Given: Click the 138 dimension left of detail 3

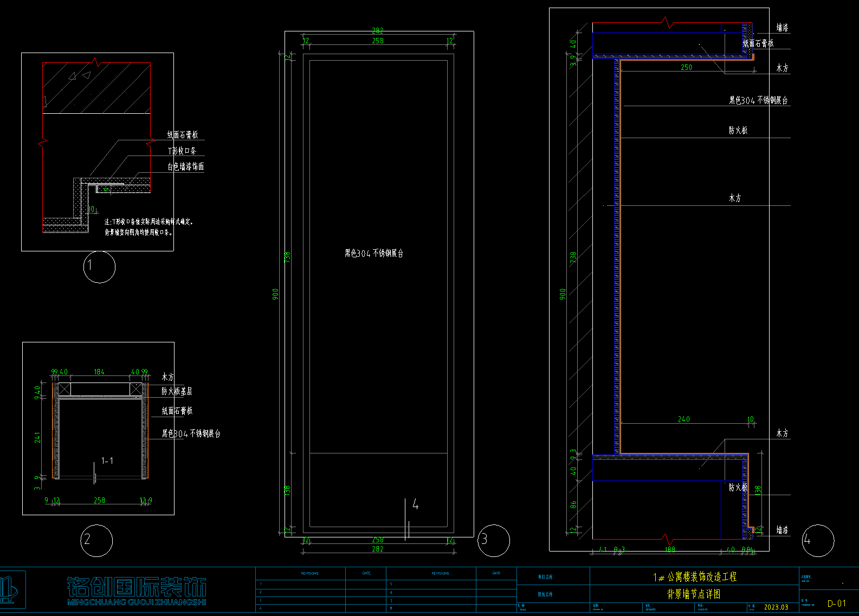Looking at the screenshot, I should click(287, 490).
